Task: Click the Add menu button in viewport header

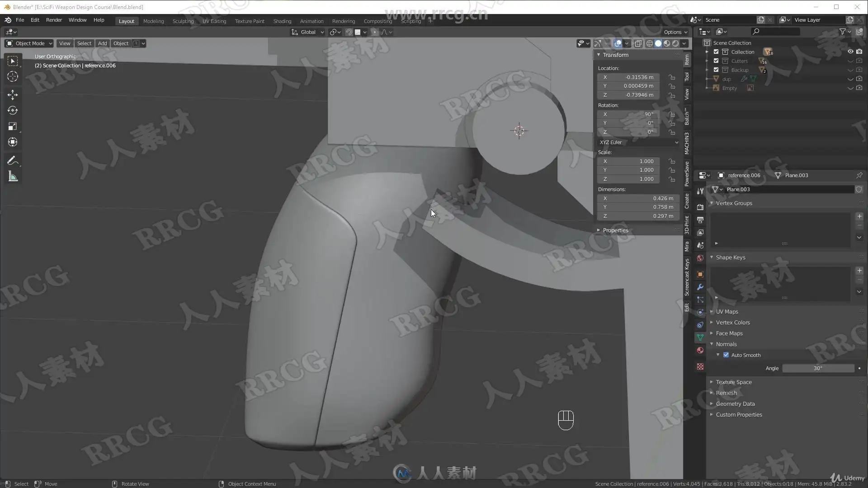Action: 102,43
